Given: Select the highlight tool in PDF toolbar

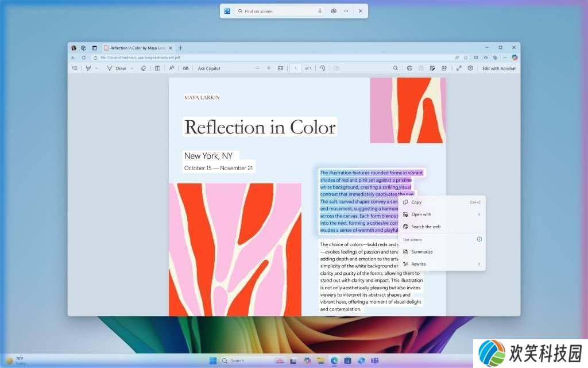Looking at the screenshot, I should click(88, 68).
